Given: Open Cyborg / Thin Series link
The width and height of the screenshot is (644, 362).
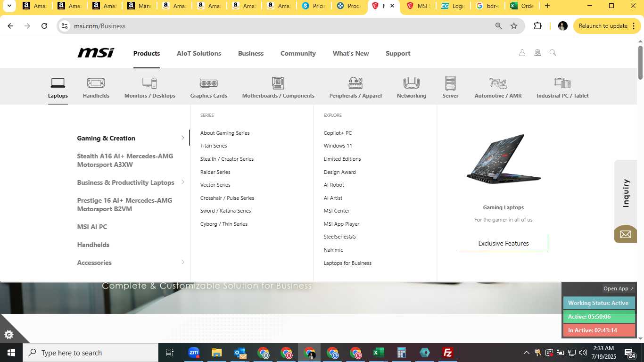Looking at the screenshot, I should pos(224,224).
